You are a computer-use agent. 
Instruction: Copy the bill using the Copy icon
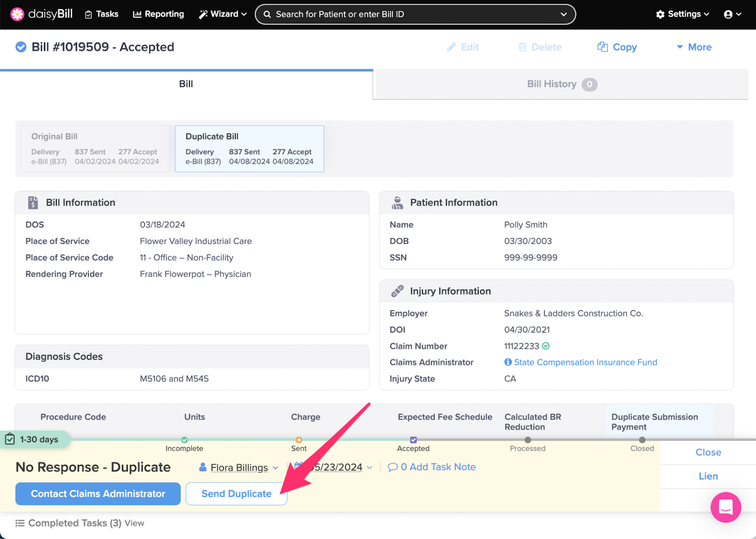tap(602, 47)
